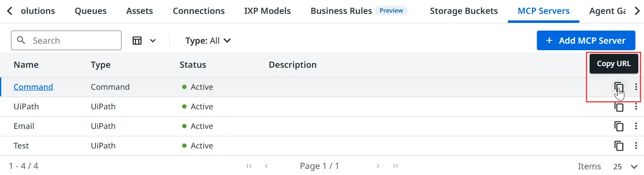The image size is (644, 175).
Task: Copy URL for the UiPath server row
Action: tap(619, 107)
